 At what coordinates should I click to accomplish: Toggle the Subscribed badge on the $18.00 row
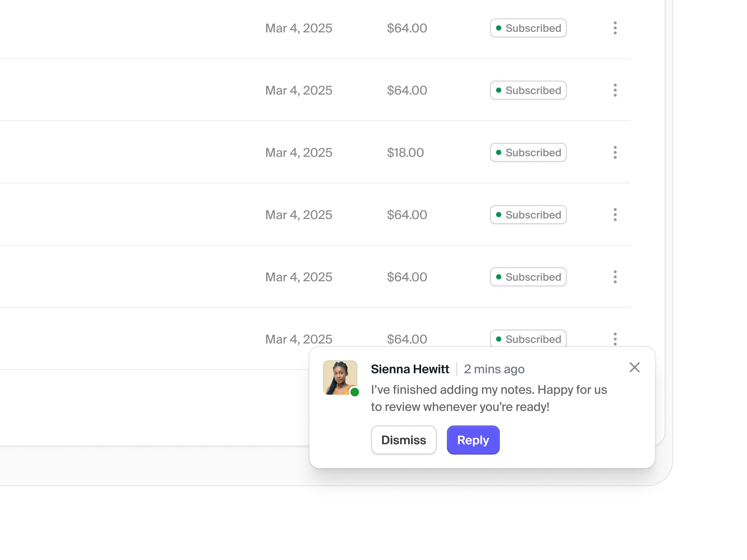pos(528,153)
